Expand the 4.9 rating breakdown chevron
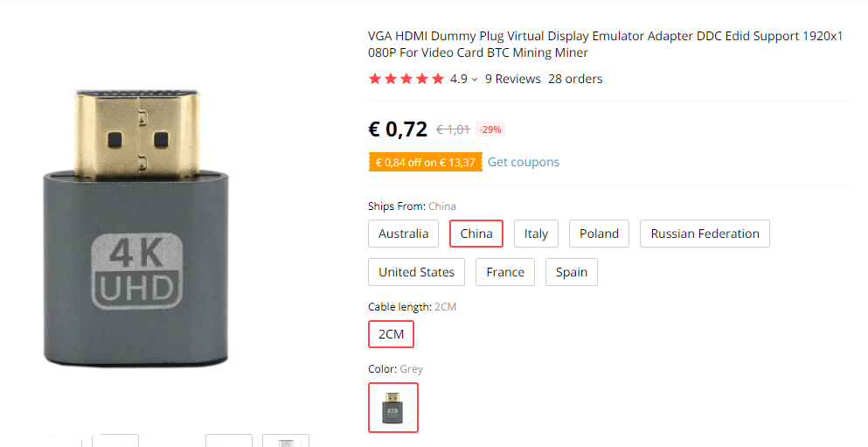The height and width of the screenshot is (447, 868). (475, 80)
